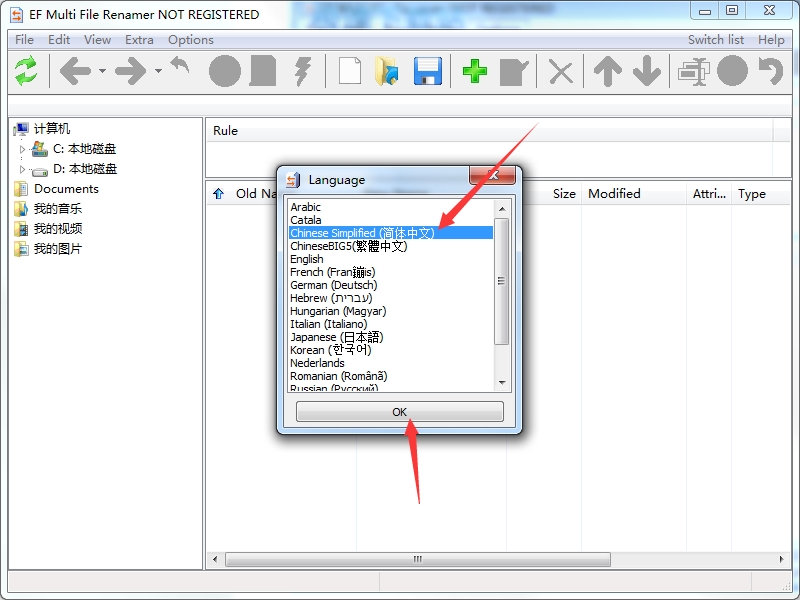The image size is (800, 600).
Task: Click the gray down arrow icon
Action: [x=647, y=71]
